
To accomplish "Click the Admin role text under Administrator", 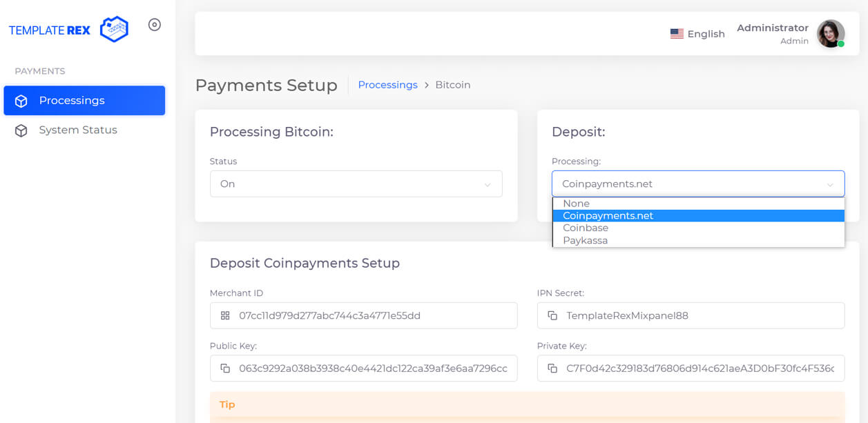I will (794, 41).
